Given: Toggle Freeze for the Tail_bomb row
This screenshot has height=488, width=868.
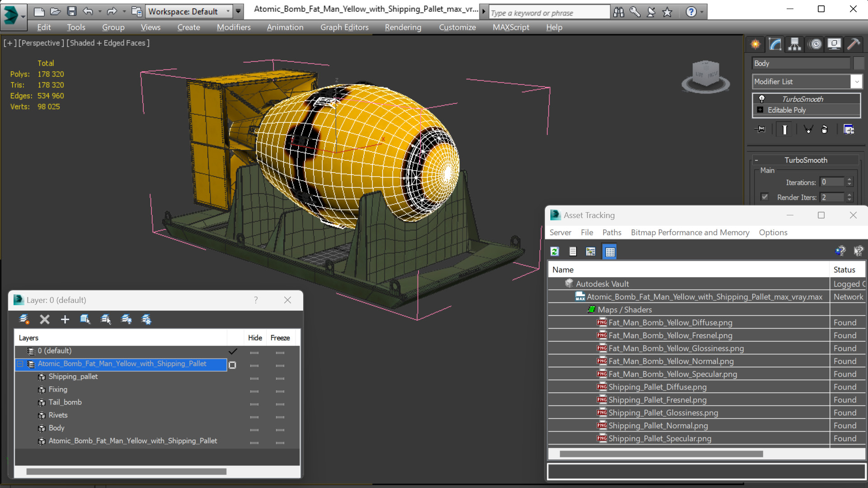Looking at the screenshot, I should [x=280, y=404].
